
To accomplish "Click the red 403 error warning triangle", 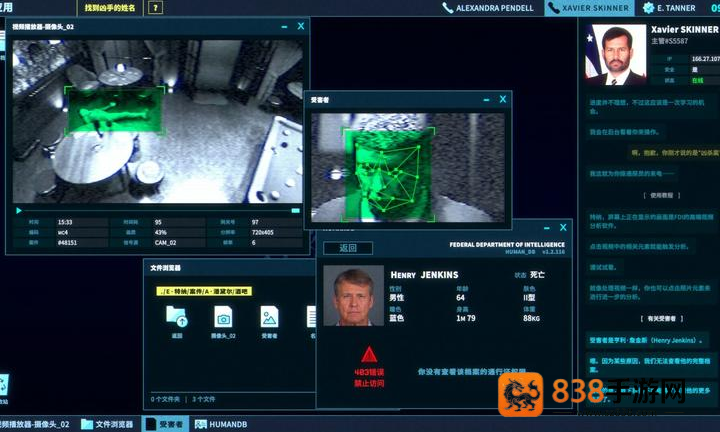I will tap(369, 354).
